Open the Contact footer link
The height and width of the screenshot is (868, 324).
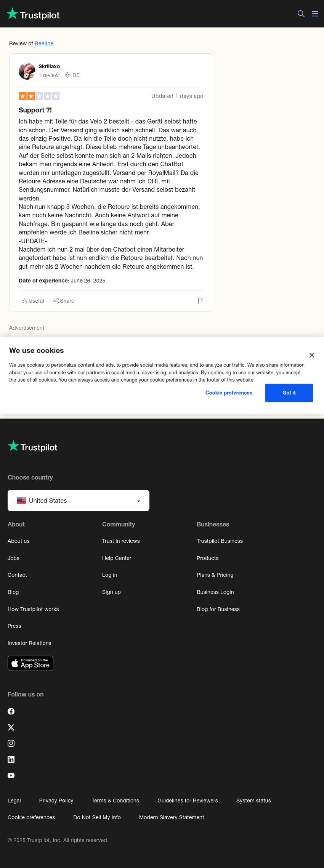click(x=17, y=575)
